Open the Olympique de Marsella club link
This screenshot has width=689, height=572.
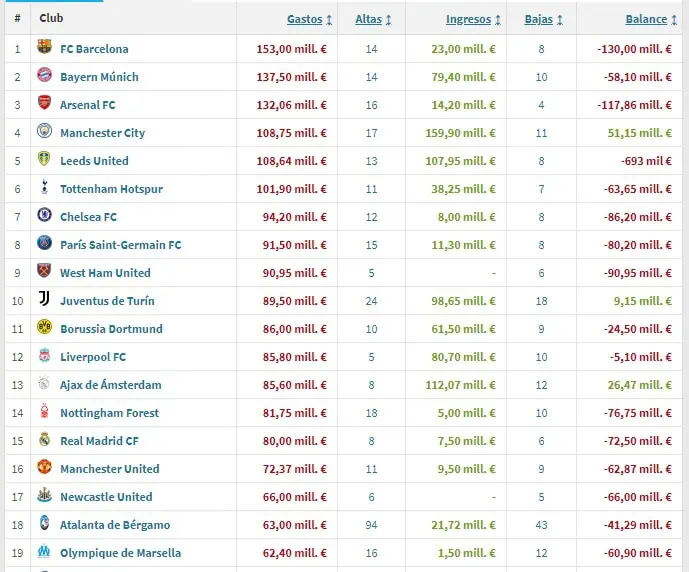(120, 554)
